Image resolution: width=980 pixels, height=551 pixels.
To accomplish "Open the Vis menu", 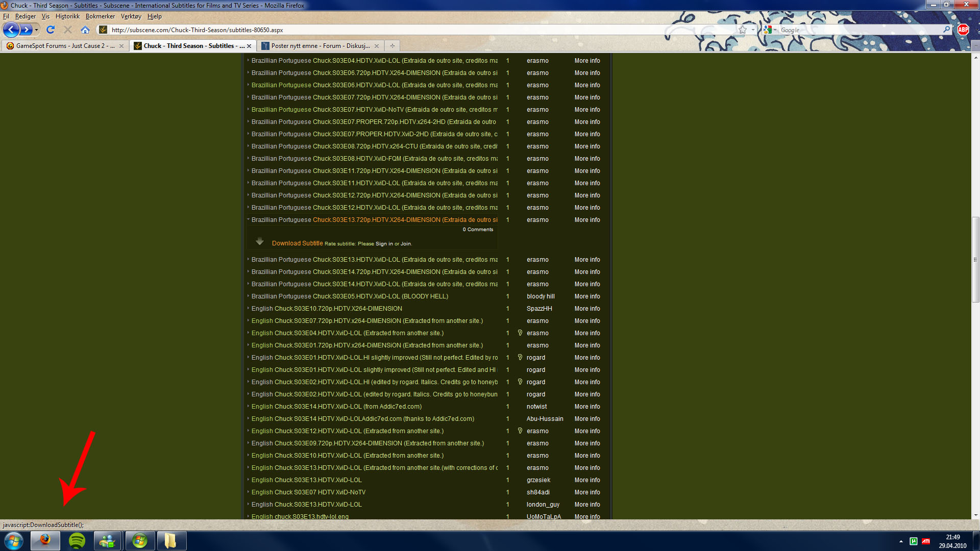I will pos(45,16).
